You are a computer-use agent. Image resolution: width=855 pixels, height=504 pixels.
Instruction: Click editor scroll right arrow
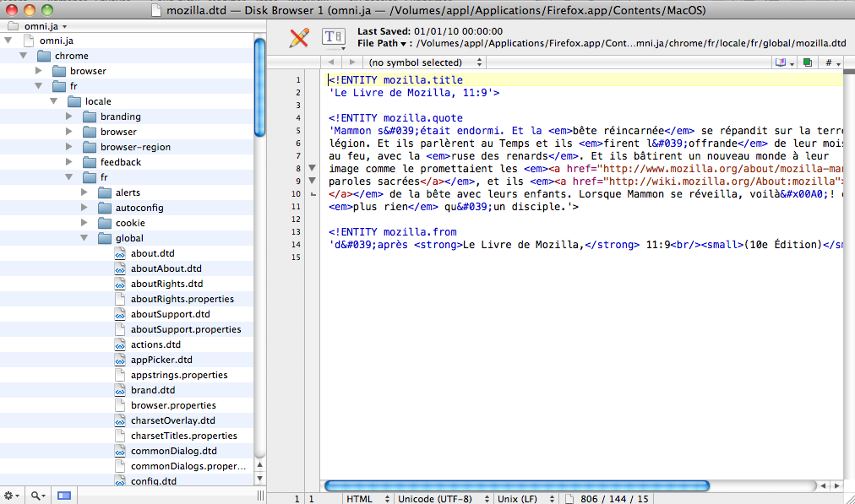pyautogui.click(x=837, y=485)
